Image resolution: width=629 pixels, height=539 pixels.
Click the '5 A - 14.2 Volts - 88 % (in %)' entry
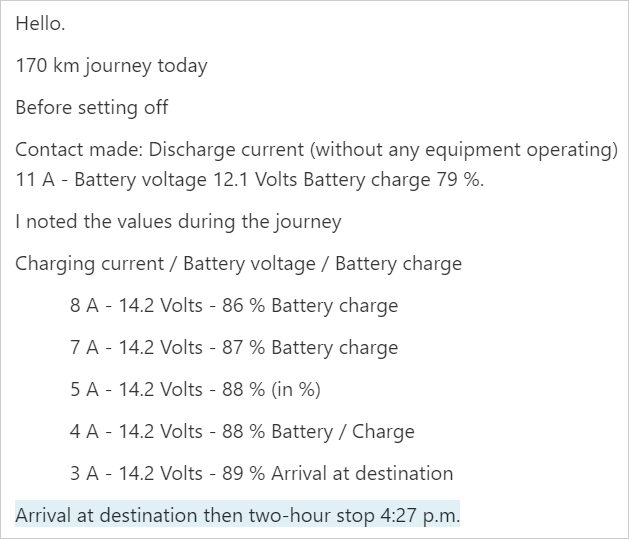click(195, 389)
